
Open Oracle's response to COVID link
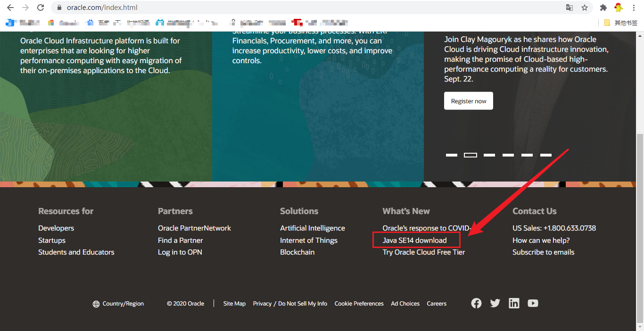[427, 228]
